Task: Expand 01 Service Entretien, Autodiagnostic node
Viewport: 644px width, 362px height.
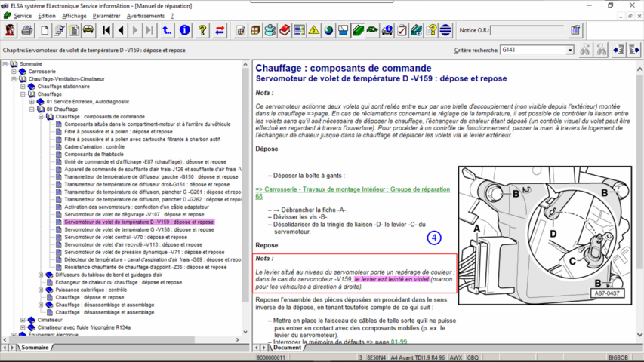Action: 32,101
